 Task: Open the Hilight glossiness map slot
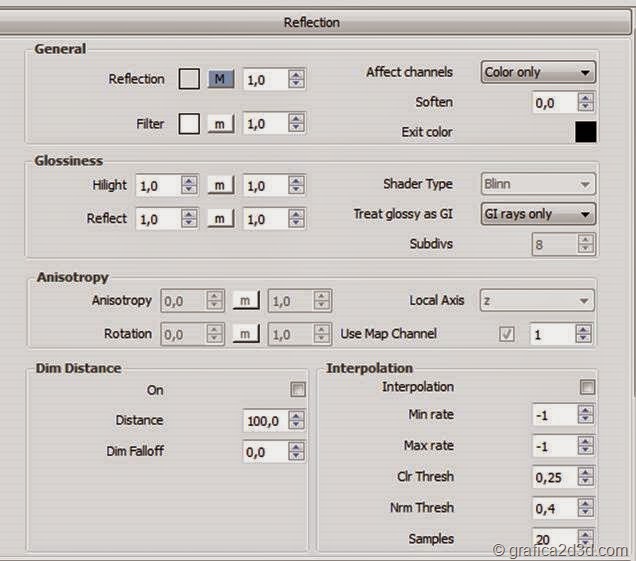pos(221,185)
